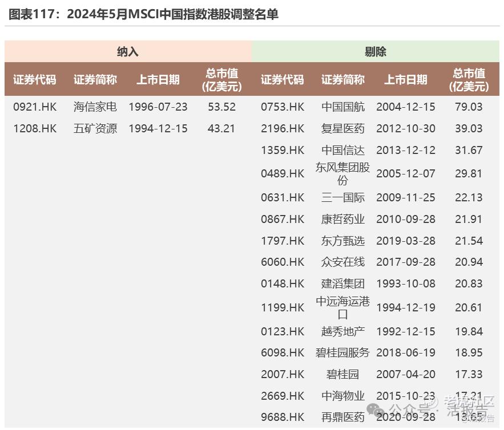Select the 海信家电 name cell
The image size is (504, 430).
(x=95, y=107)
